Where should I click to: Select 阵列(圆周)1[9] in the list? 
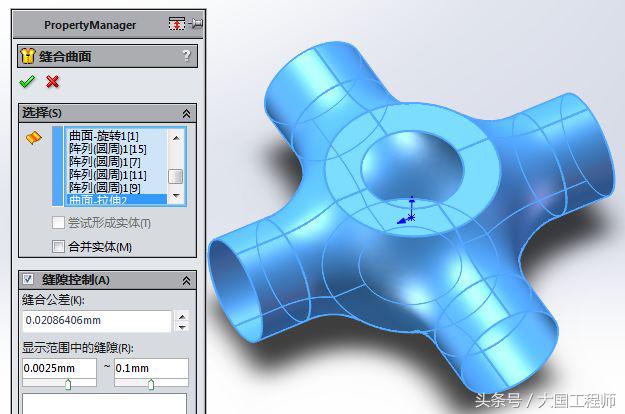pyautogui.click(x=104, y=187)
